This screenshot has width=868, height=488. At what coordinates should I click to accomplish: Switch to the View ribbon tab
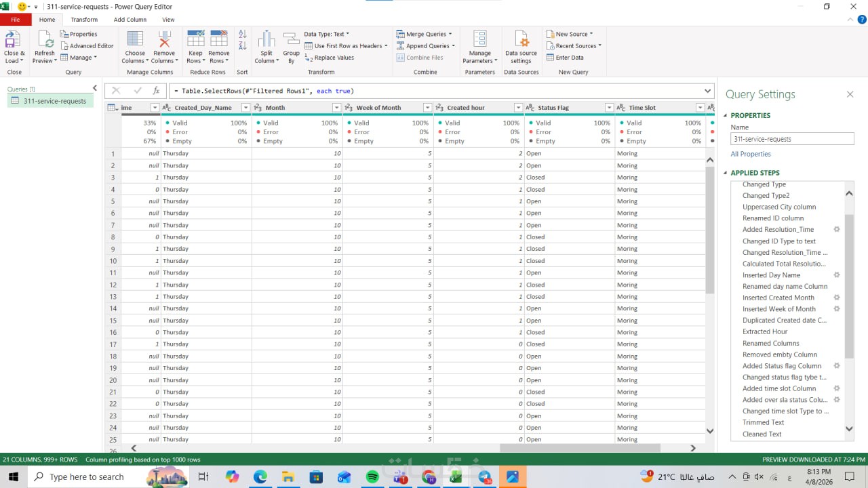click(168, 20)
